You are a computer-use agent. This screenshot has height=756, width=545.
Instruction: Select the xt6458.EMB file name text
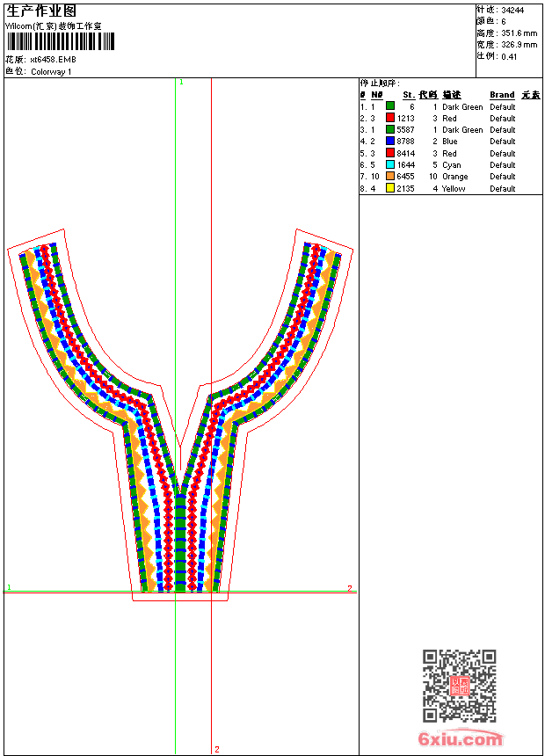point(53,60)
